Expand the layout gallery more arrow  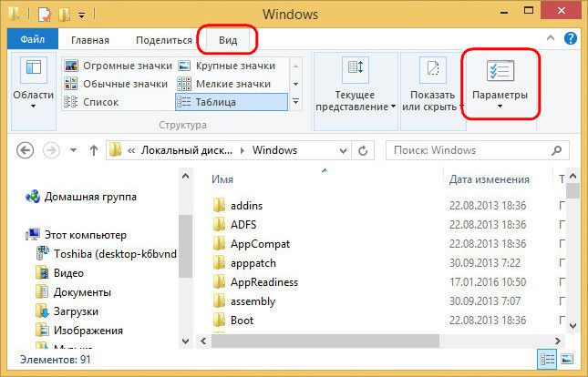[294, 101]
